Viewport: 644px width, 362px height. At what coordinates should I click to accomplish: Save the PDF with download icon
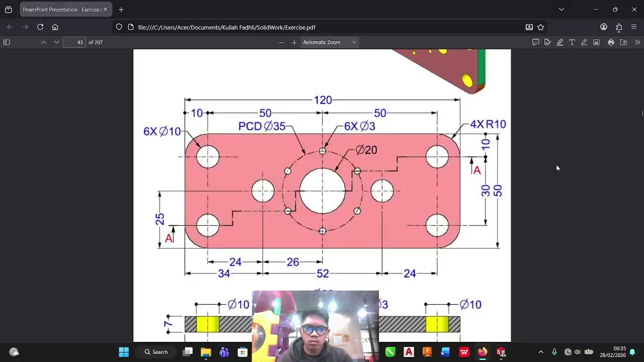coord(623,42)
